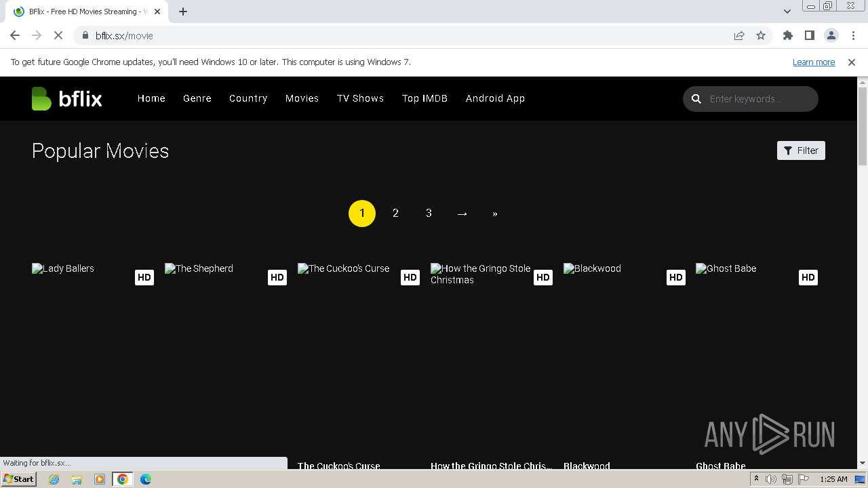Image resolution: width=868 pixels, height=488 pixels.
Task: View site information lock icon
Action: click(x=85, y=35)
